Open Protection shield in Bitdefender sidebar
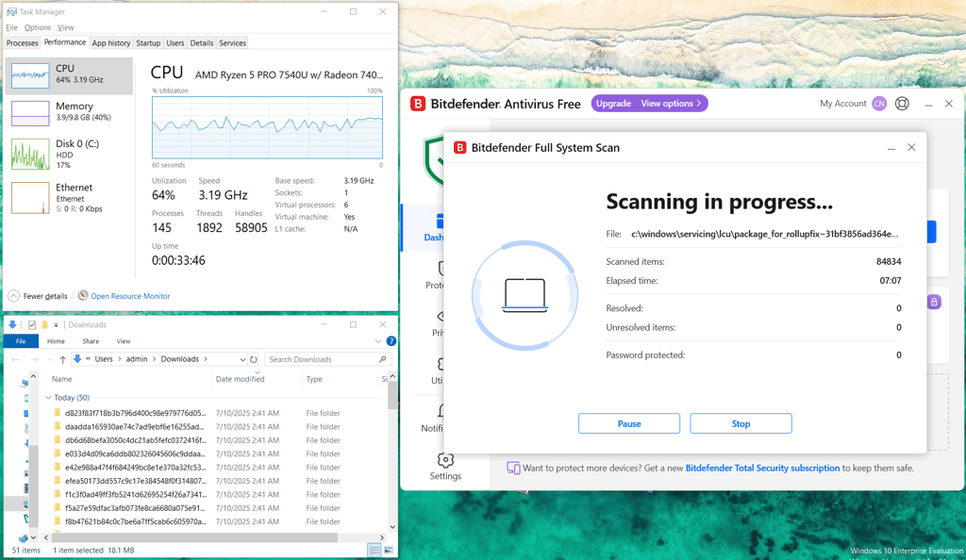966x560 pixels. tap(441, 269)
